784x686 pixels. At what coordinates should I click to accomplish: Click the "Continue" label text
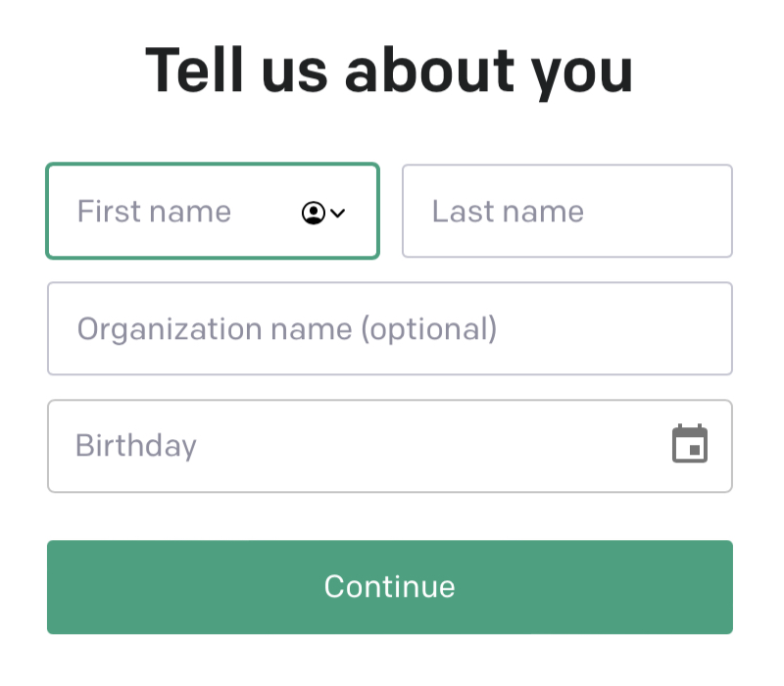(x=389, y=587)
